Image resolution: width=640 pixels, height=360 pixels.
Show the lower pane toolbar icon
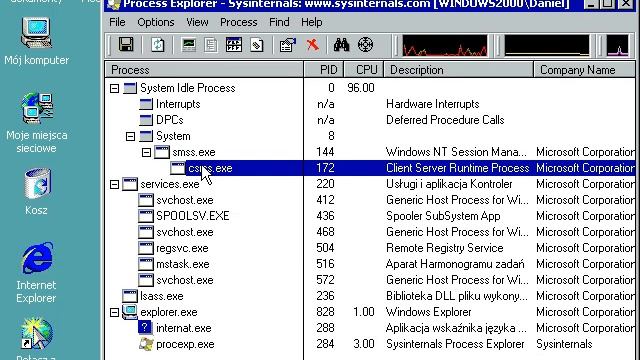[234, 44]
